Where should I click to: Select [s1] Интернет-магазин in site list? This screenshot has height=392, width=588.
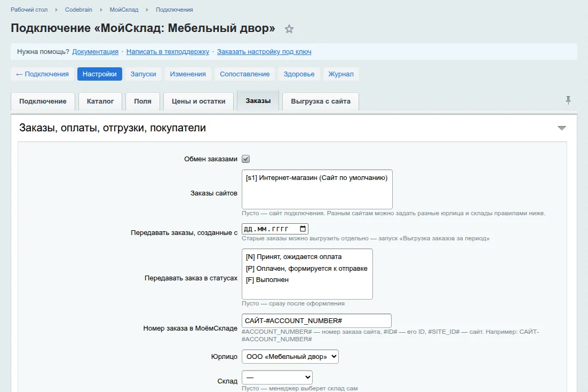316,178
